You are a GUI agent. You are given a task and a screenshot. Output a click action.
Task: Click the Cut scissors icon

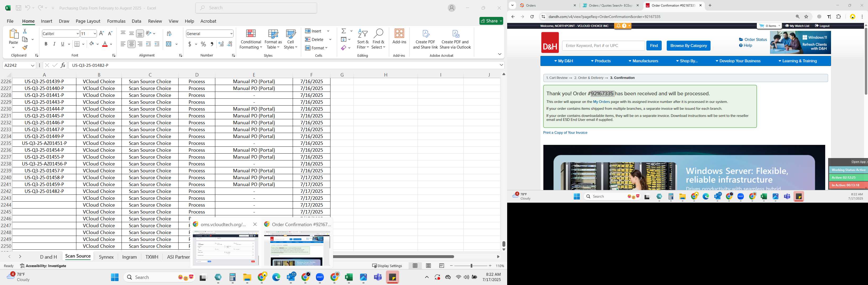point(25,31)
